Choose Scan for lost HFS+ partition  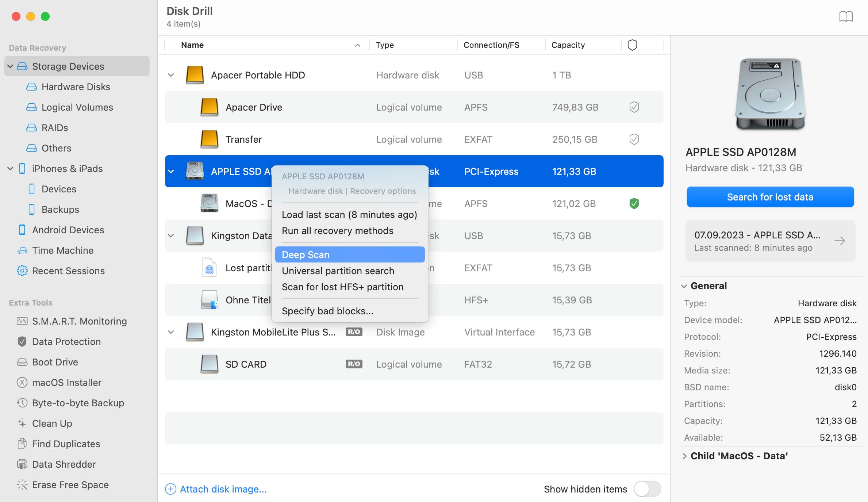350,287
